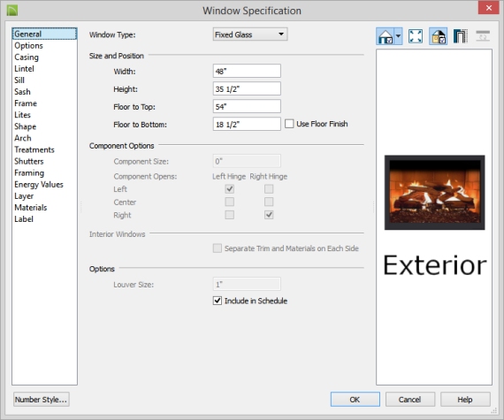Click the grayed swap view icon
This screenshot has width=504, height=420.
click(483, 36)
